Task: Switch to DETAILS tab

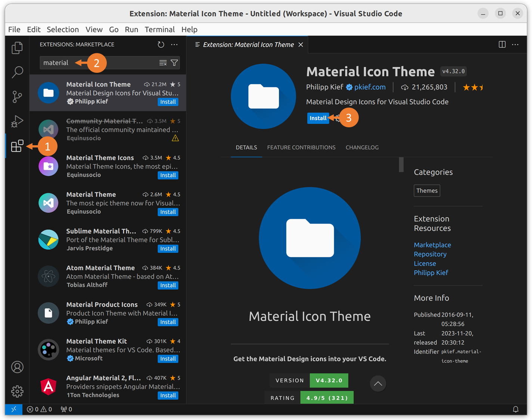Action: pos(246,147)
